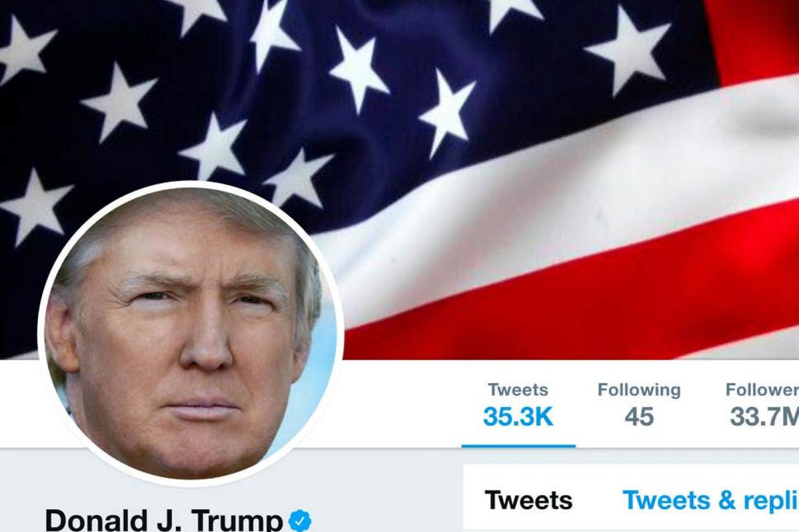Click the 33.7M follower count
The width and height of the screenshot is (799, 532).
click(764, 417)
